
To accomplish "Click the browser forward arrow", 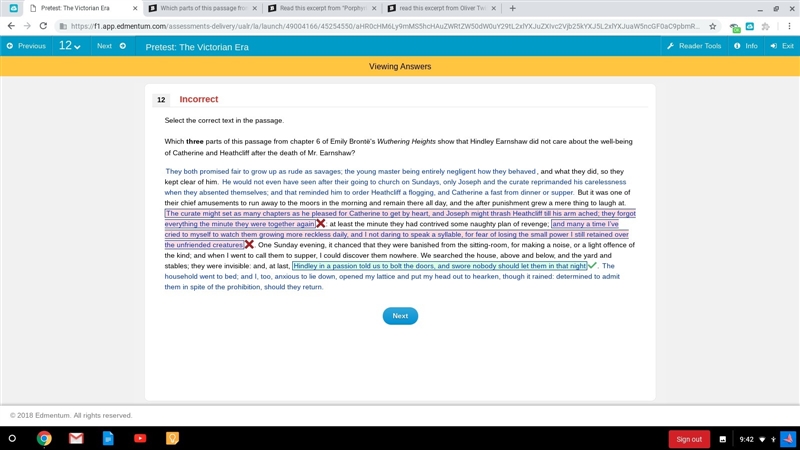I will click(x=27, y=26).
